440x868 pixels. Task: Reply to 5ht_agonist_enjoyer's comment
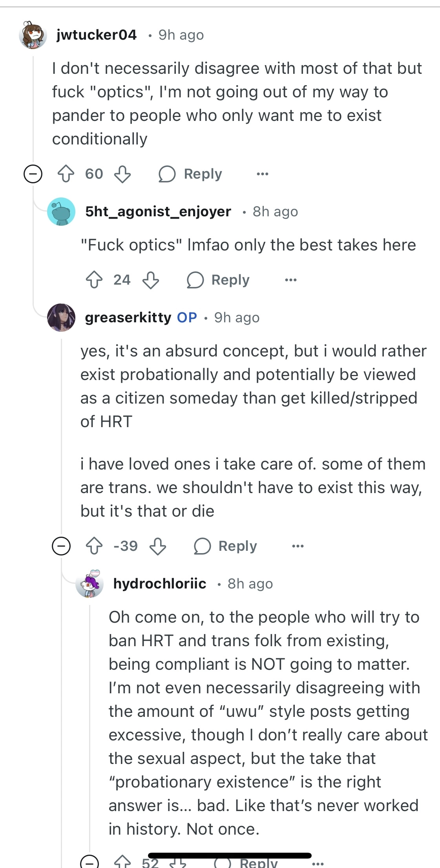pos(219,280)
